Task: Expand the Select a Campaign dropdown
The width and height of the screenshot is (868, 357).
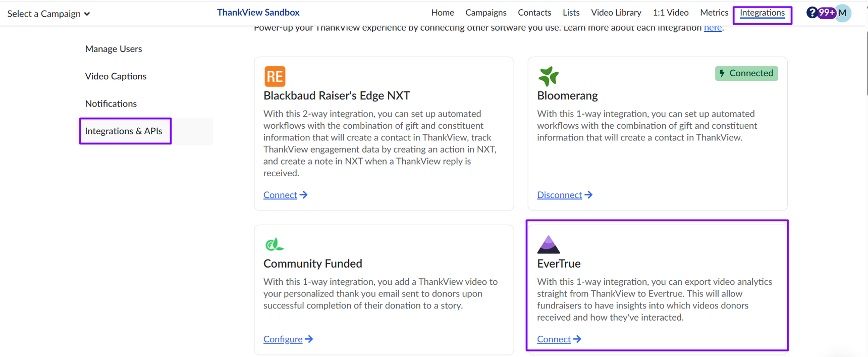Action: pos(48,14)
